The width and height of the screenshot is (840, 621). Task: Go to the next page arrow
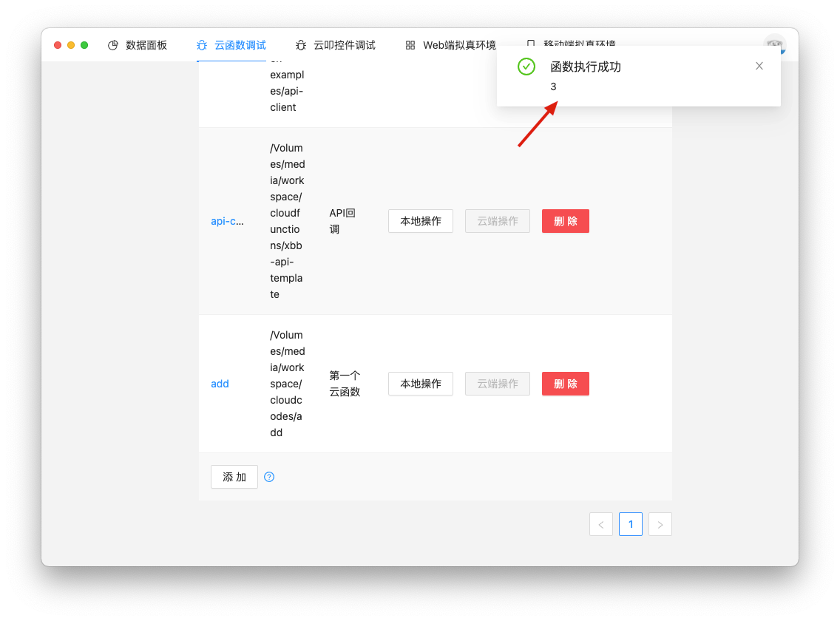coord(660,524)
